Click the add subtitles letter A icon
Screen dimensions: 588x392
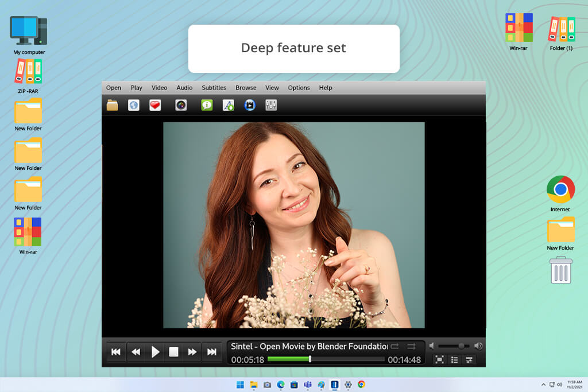point(228,105)
